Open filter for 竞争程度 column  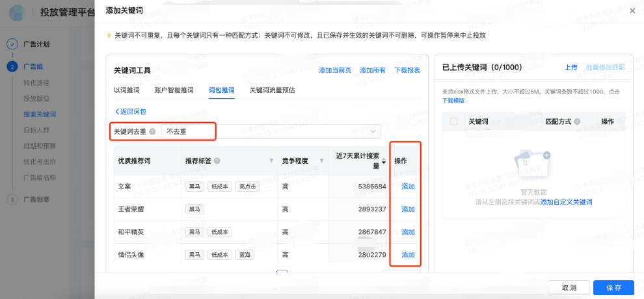click(x=321, y=161)
